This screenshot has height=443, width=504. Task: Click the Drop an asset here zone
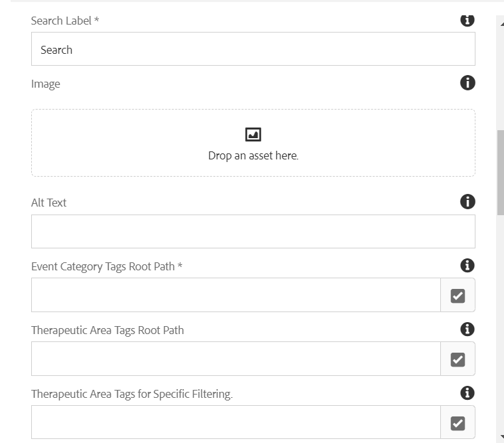coord(253,143)
